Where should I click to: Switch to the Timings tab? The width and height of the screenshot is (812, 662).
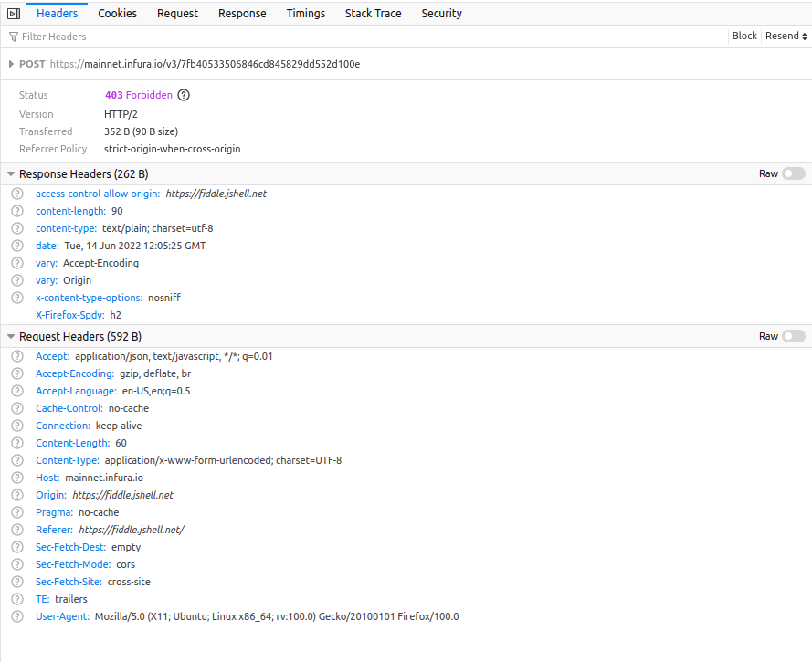coord(305,13)
